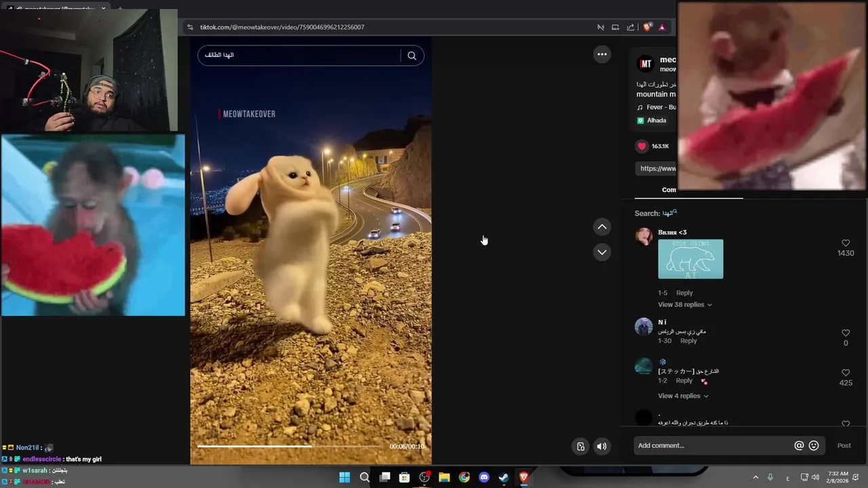
Task: Expand the system tray hidden icons chevron
Action: click(x=755, y=477)
